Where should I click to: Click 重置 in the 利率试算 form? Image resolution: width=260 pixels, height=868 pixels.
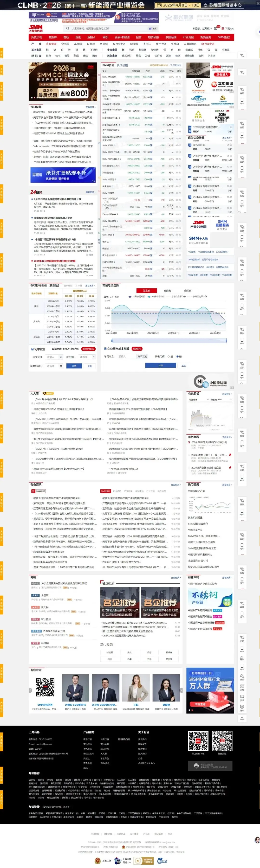(89, 366)
